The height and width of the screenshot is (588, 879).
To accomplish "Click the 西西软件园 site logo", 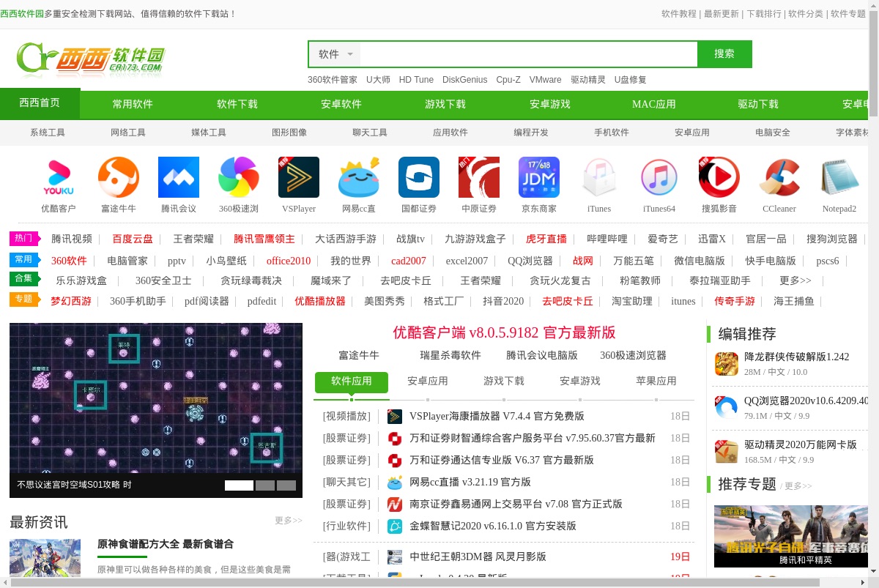I will tap(91, 59).
